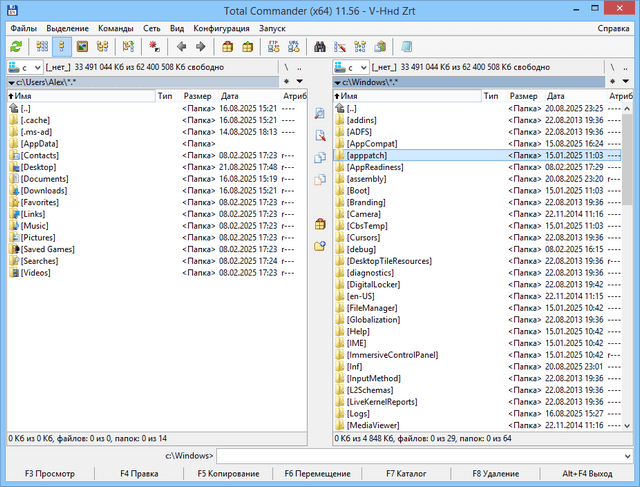Image resolution: width=640 pixels, height=487 pixels.
Task: Toggle the thumbnail view mode button
Action: pyautogui.click(x=82, y=46)
